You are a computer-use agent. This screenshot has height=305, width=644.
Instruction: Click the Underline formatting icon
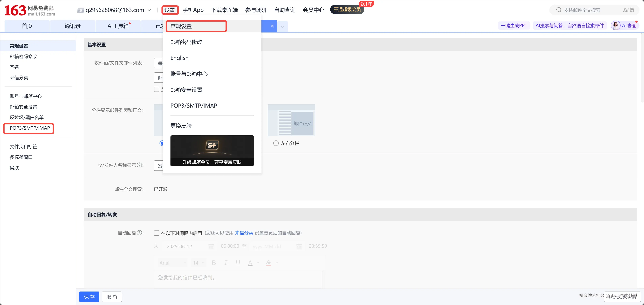tap(238, 263)
